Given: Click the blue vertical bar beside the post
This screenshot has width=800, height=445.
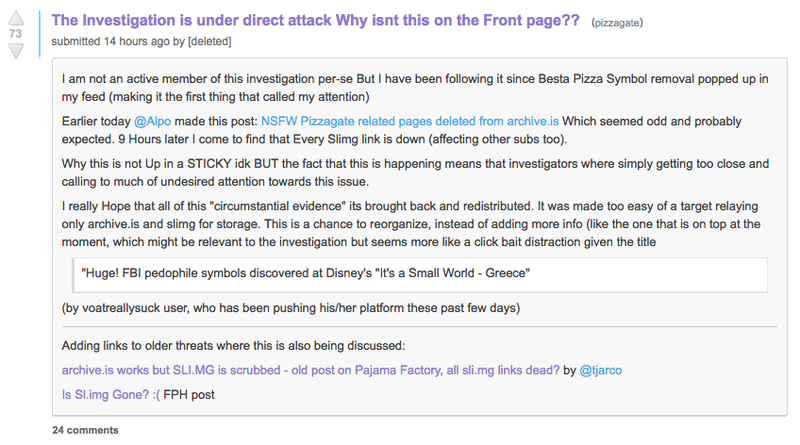Looking at the screenshot, I should click(39, 34).
